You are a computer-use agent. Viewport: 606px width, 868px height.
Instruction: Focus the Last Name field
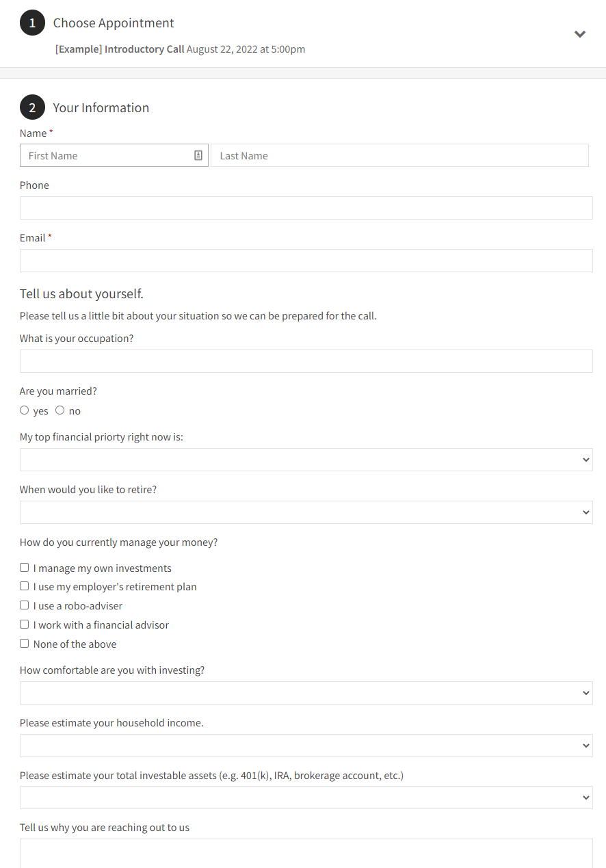pos(399,155)
